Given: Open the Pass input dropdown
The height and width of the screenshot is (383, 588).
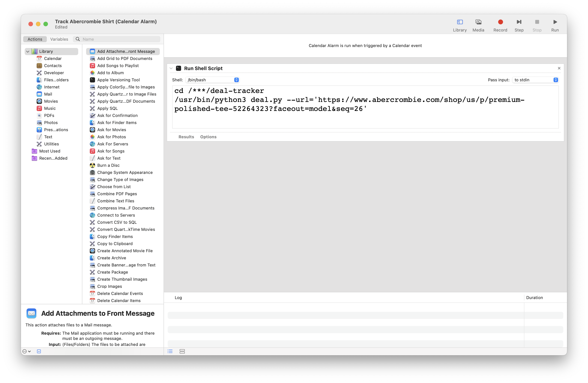Looking at the screenshot, I should tap(535, 80).
